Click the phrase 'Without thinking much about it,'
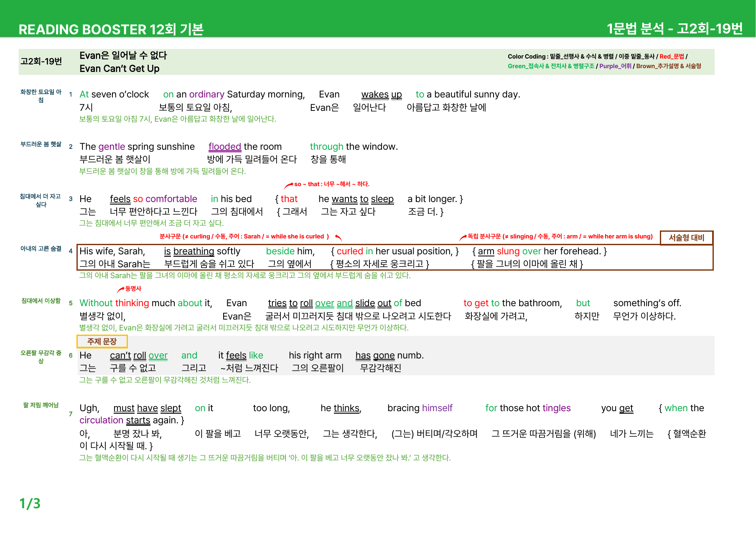The image size is (756, 535). (146, 303)
